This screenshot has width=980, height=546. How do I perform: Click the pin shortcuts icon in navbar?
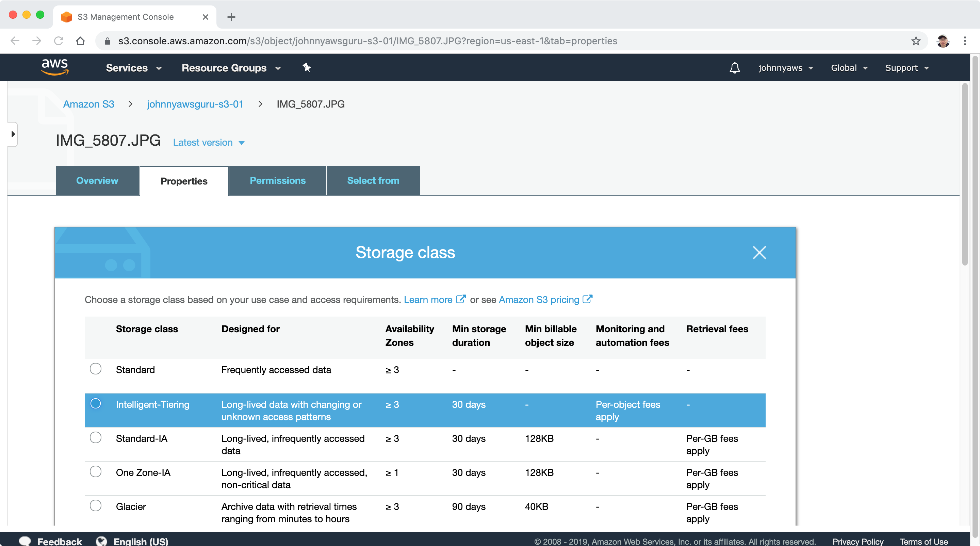(x=307, y=68)
